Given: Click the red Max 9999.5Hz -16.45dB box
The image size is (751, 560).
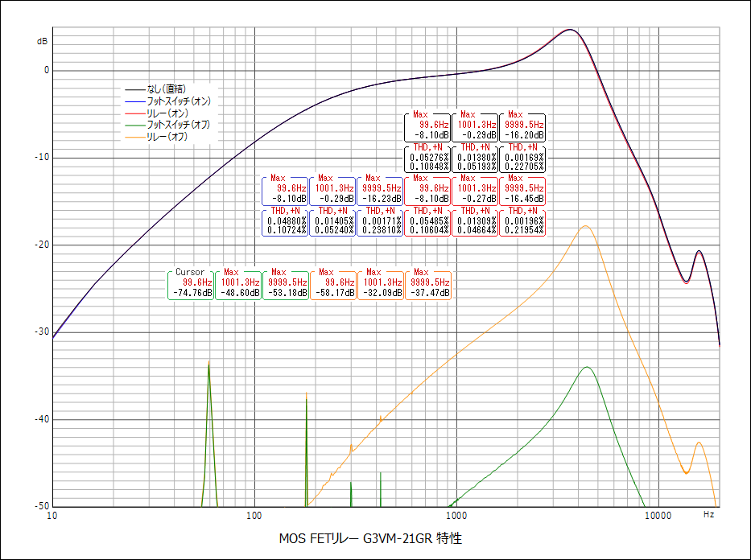Looking at the screenshot, I should tap(522, 190).
